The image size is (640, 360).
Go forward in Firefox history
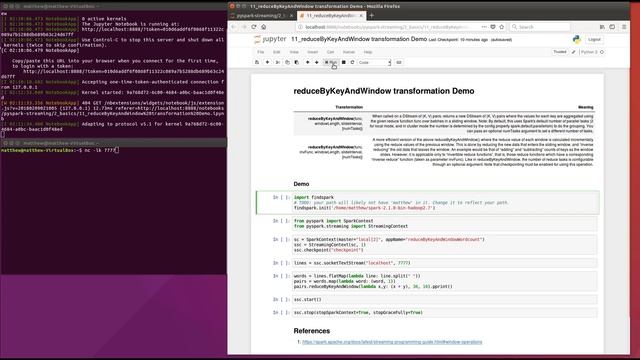244,27
